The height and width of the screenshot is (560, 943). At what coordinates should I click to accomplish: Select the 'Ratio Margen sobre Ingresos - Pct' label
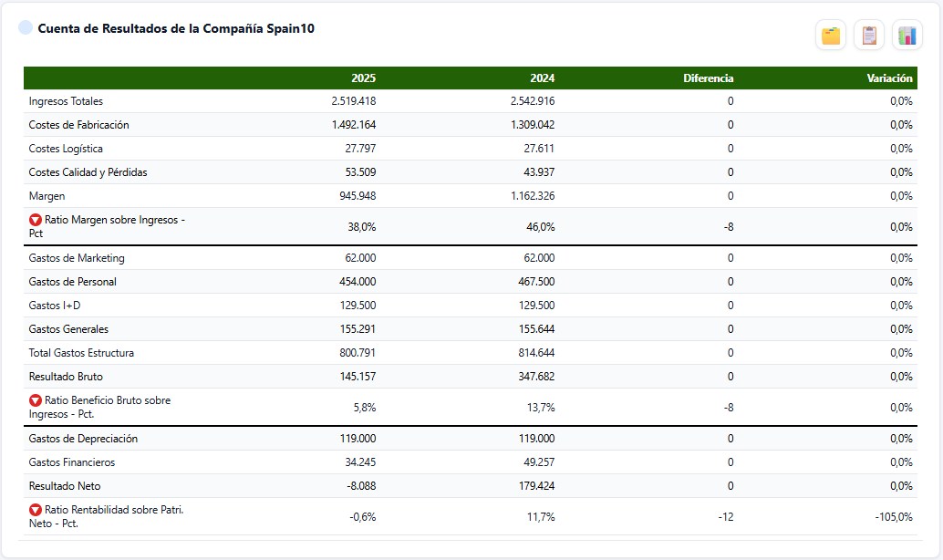(107, 227)
